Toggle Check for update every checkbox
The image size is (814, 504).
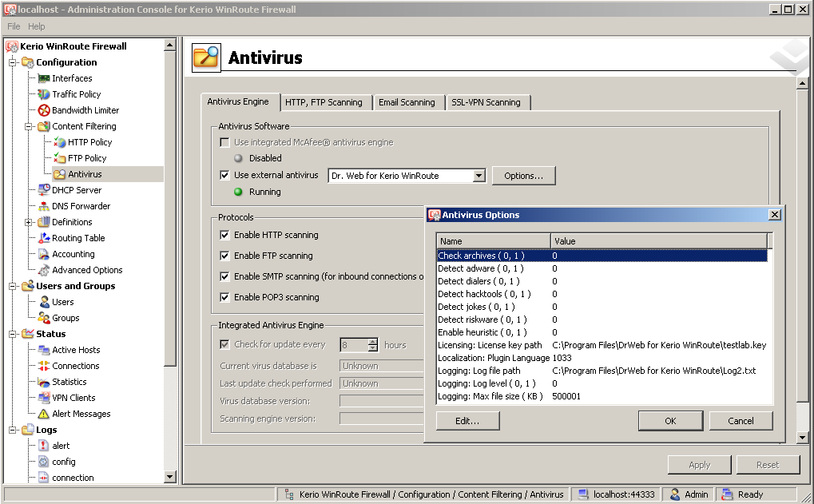click(224, 344)
